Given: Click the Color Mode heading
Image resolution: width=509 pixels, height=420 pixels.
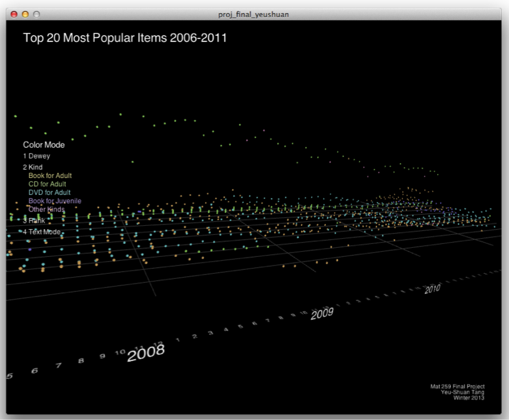Looking at the screenshot, I should coord(44,145).
